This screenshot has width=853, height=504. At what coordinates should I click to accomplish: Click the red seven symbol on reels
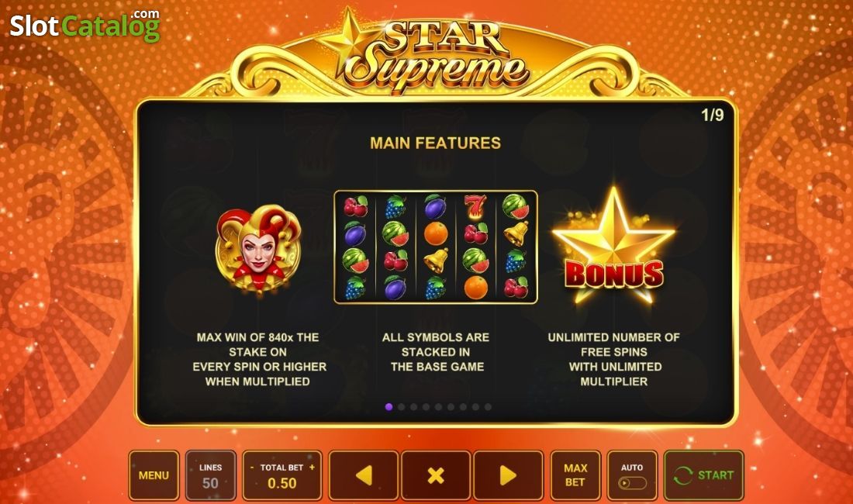tap(475, 208)
